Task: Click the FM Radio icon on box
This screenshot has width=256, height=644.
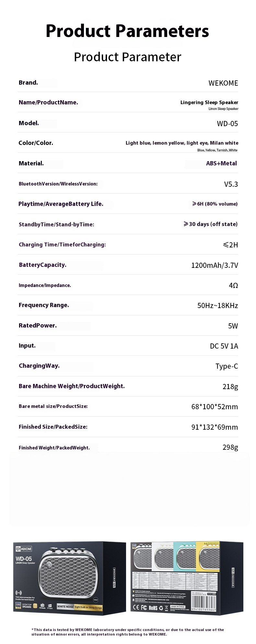Action: (x=42, y=605)
